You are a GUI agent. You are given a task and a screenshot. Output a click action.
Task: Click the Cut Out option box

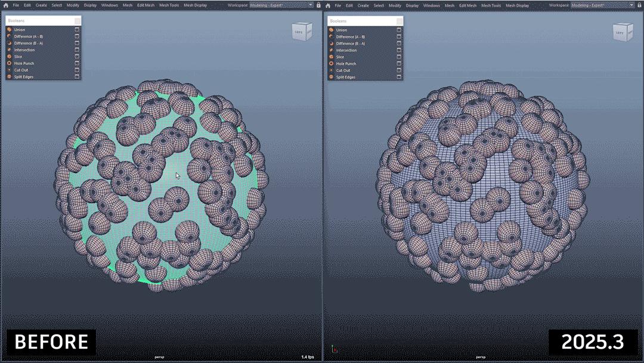(77, 70)
